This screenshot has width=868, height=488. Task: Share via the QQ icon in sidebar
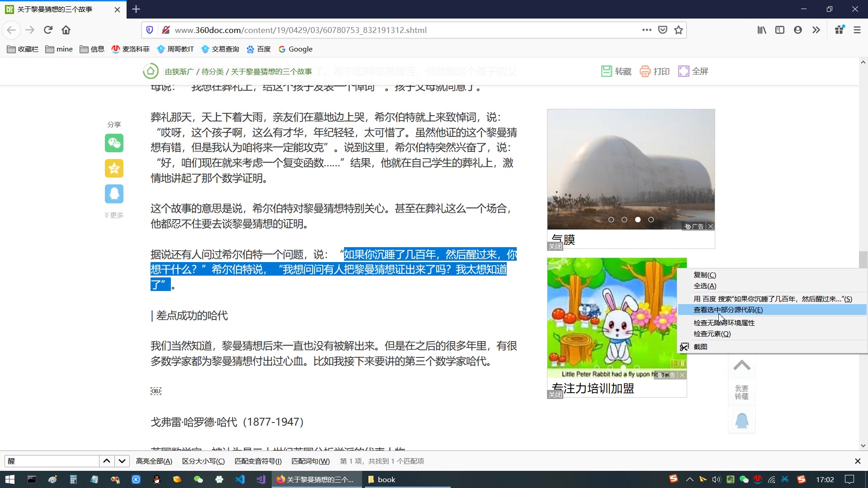coord(114,193)
